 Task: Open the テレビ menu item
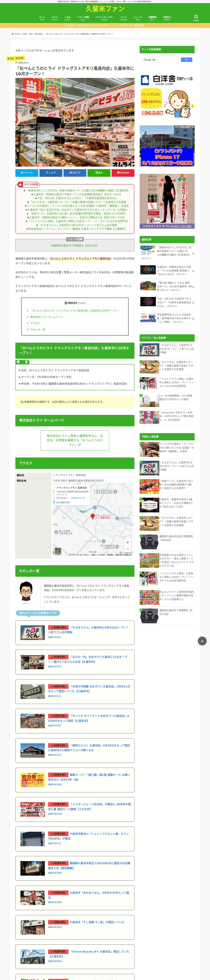[124, 18]
